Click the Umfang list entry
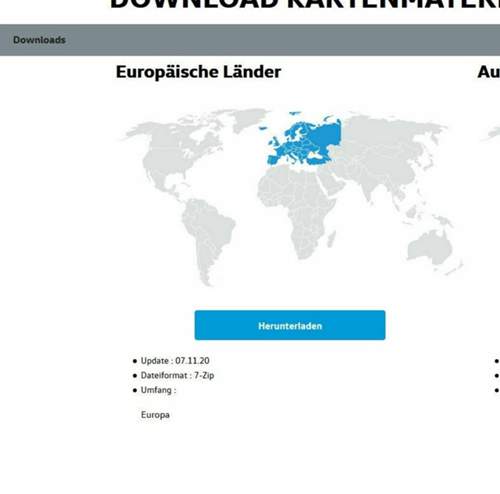 pyautogui.click(x=158, y=390)
